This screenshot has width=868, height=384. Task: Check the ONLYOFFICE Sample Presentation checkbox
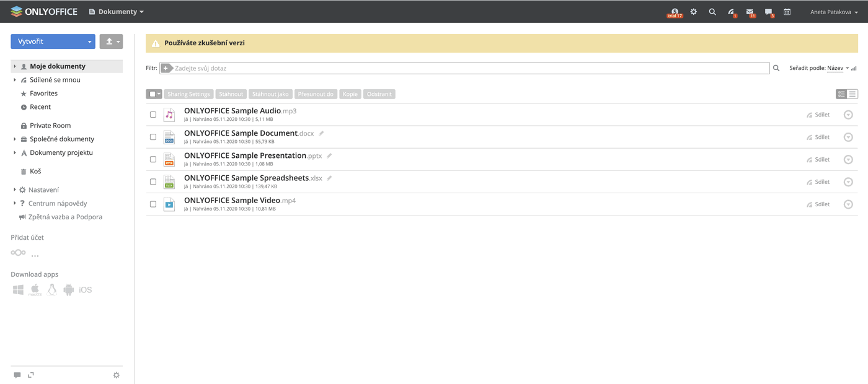153,159
